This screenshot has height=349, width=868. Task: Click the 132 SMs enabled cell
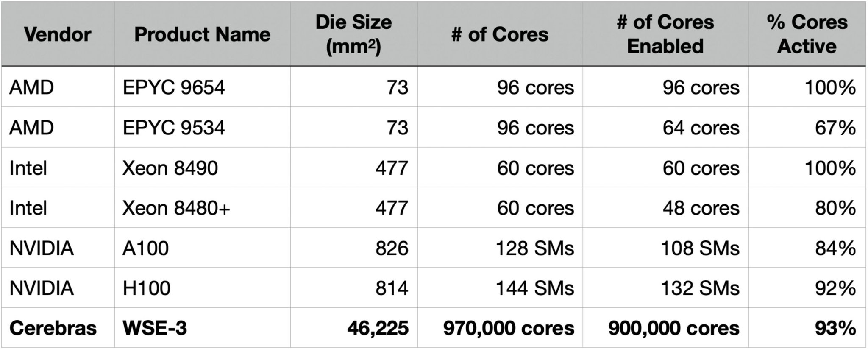click(665, 288)
